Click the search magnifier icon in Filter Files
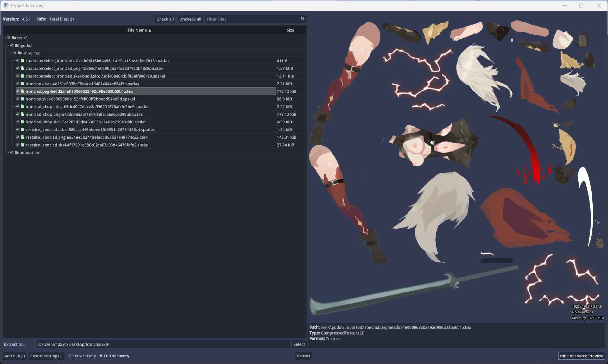 click(303, 19)
